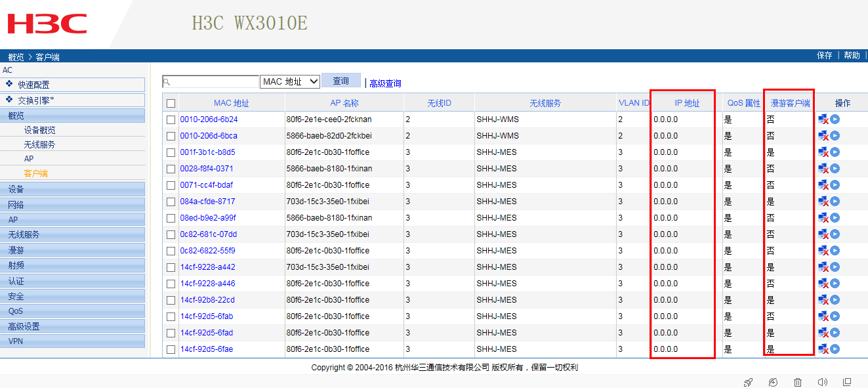Screen dimensions: 868x388
Task: Check the box for 14cf-9228-a442
Action: point(171,267)
